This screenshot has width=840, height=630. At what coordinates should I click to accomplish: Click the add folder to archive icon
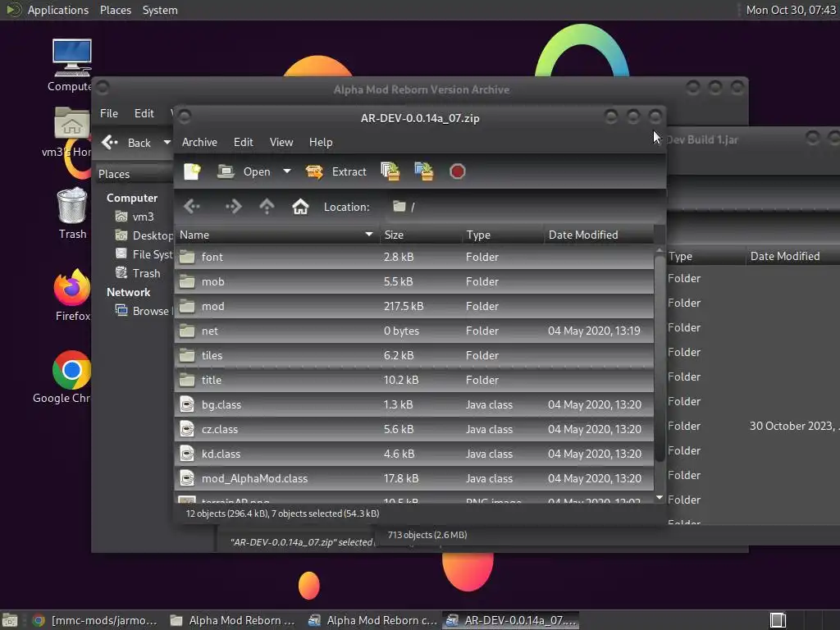tap(424, 171)
